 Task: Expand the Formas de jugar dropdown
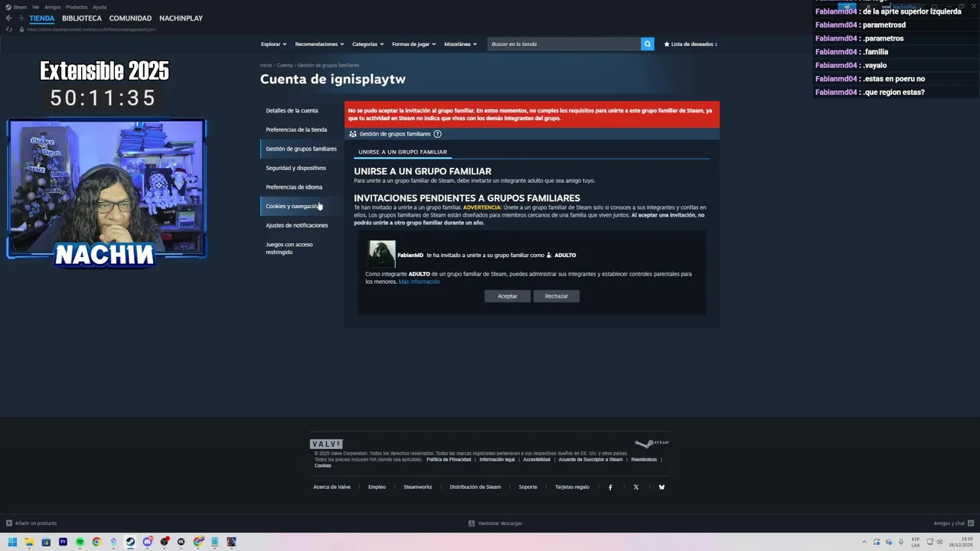tap(414, 44)
